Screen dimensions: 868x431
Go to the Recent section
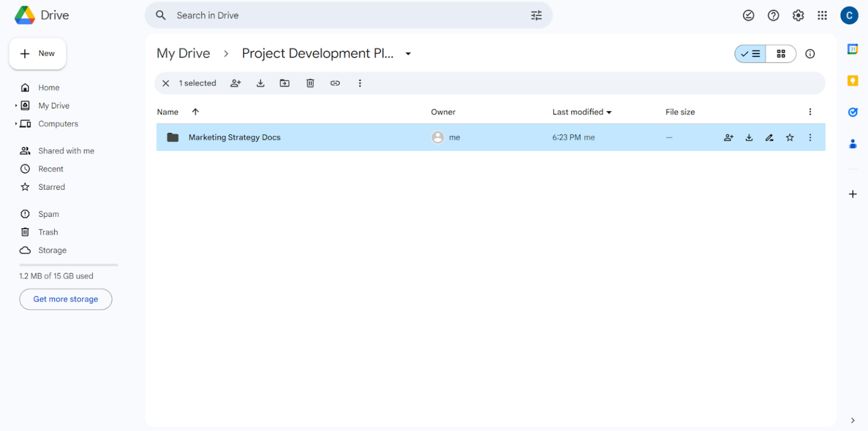50,169
